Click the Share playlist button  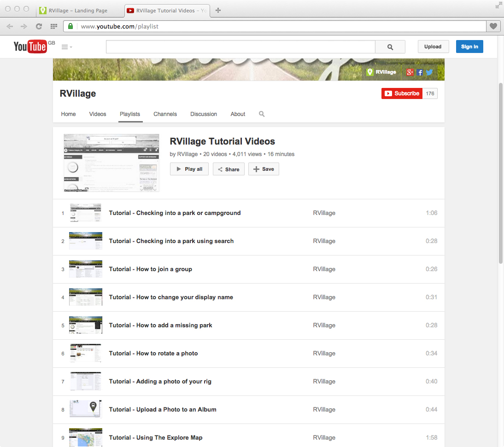(229, 169)
